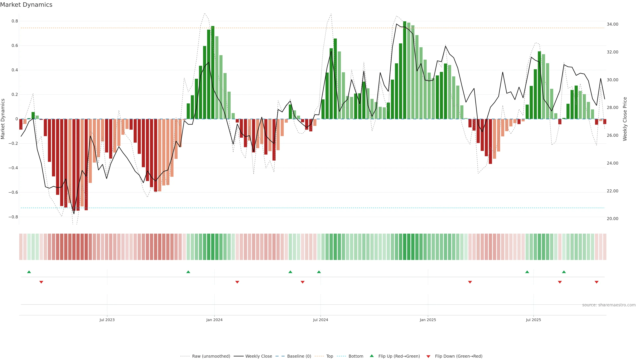The width and height of the screenshot is (644, 362).
Task: Toggle the Weekly Close legend entry
Action: (258, 356)
